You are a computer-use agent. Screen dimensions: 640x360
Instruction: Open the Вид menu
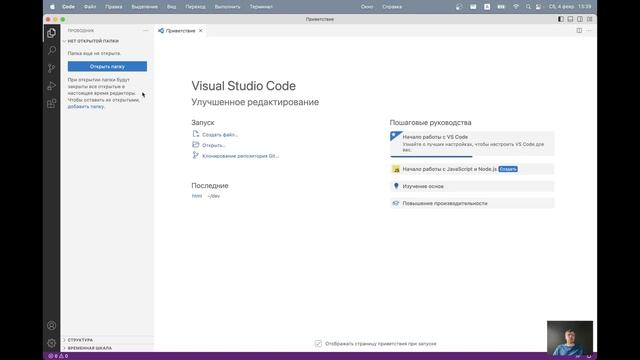tap(171, 7)
